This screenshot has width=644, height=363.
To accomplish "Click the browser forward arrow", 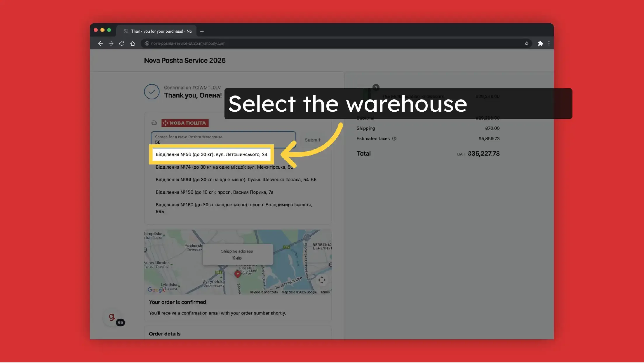I will 111,44.
